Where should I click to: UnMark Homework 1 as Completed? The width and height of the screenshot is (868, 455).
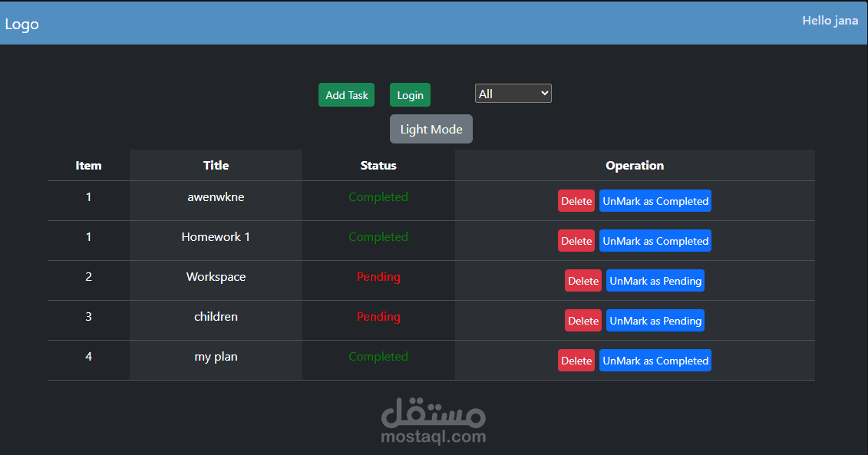[655, 241]
